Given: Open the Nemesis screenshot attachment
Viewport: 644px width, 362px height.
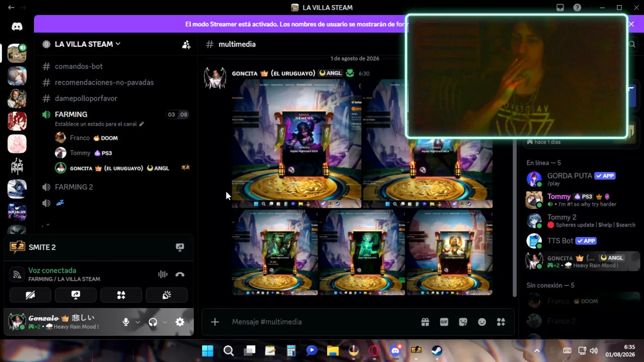Looking at the screenshot, I should (x=297, y=144).
